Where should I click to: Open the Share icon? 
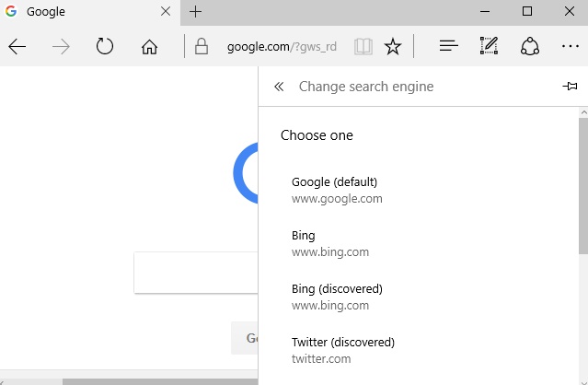pyautogui.click(x=530, y=46)
